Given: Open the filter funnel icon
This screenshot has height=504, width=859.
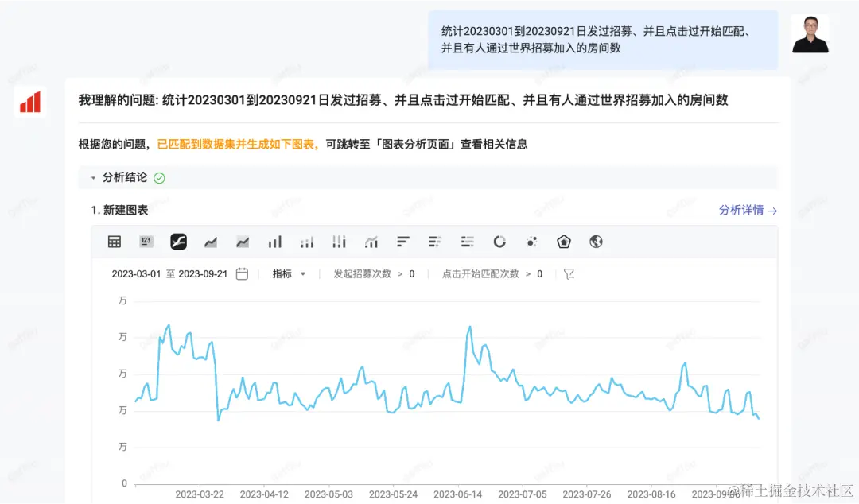Looking at the screenshot, I should (569, 274).
